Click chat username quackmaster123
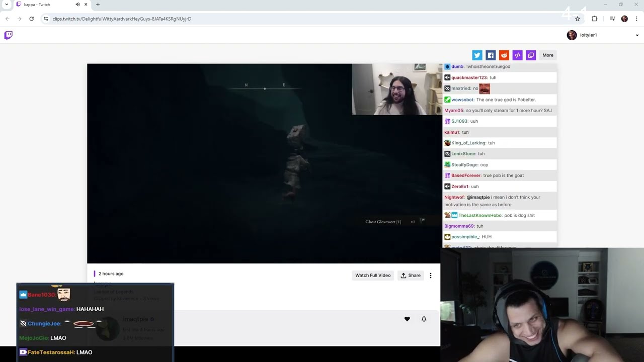 pyautogui.click(x=469, y=77)
